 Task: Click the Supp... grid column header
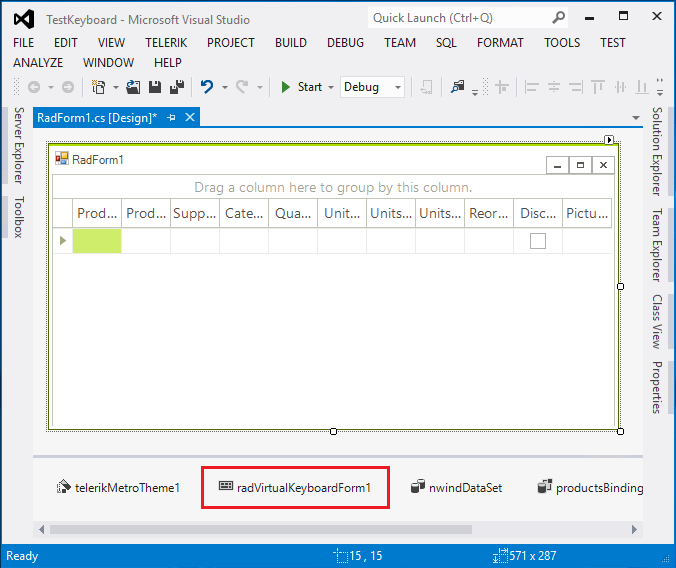(195, 213)
